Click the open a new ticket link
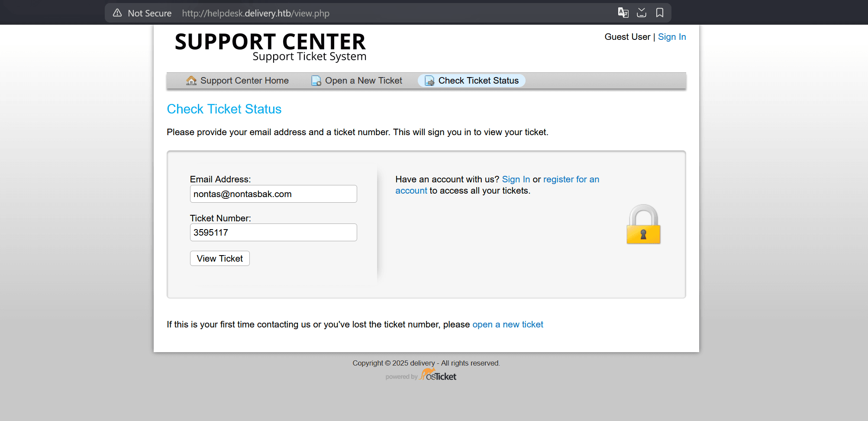 click(x=507, y=324)
